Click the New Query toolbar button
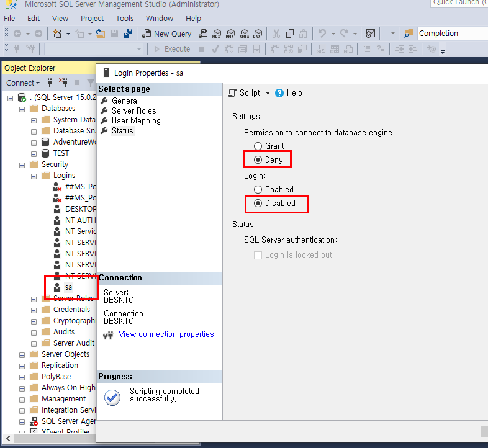Image resolution: width=488 pixels, height=448 pixels. click(166, 34)
